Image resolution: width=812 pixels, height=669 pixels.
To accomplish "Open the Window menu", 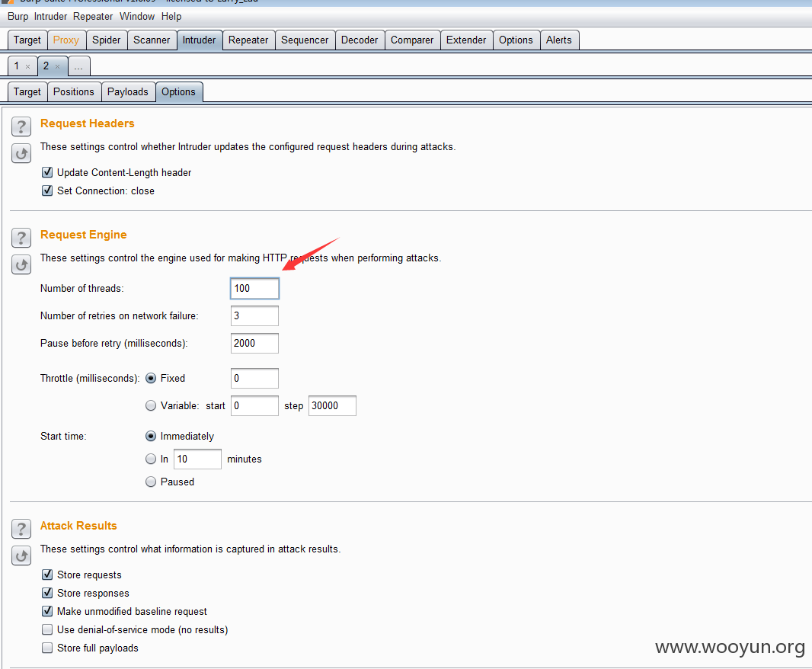I will tap(137, 17).
